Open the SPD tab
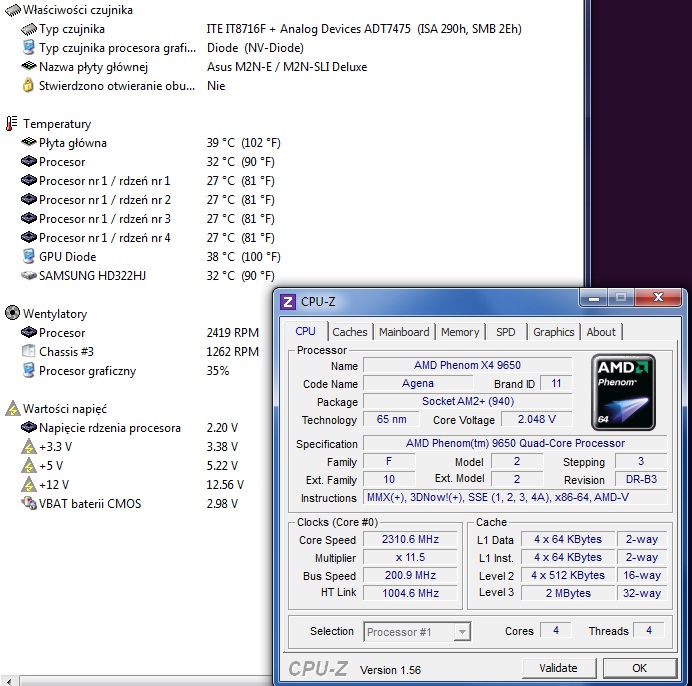This screenshot has height=686, width=692. coord(506,332)
